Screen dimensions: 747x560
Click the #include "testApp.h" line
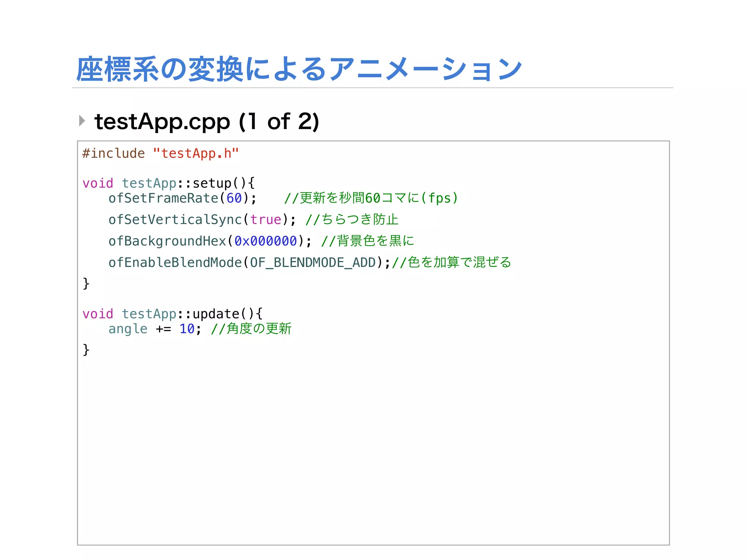click(160, 153)
